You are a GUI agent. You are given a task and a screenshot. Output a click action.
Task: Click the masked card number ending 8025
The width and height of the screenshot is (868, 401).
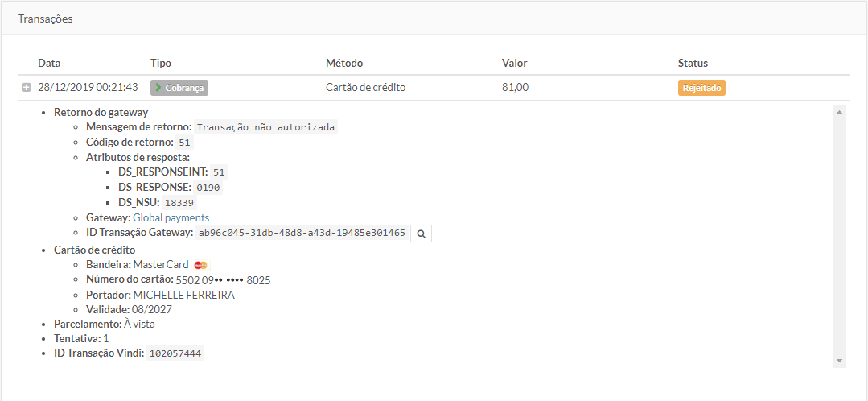tap(223, 280)
